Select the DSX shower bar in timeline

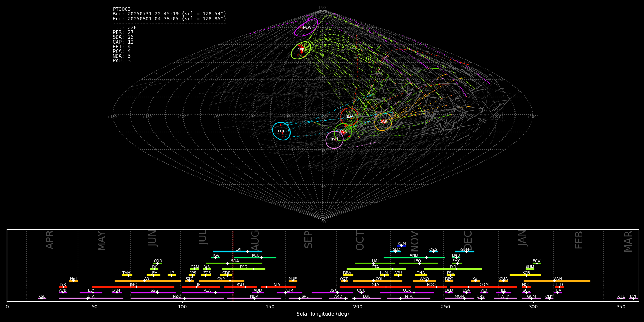332,293
